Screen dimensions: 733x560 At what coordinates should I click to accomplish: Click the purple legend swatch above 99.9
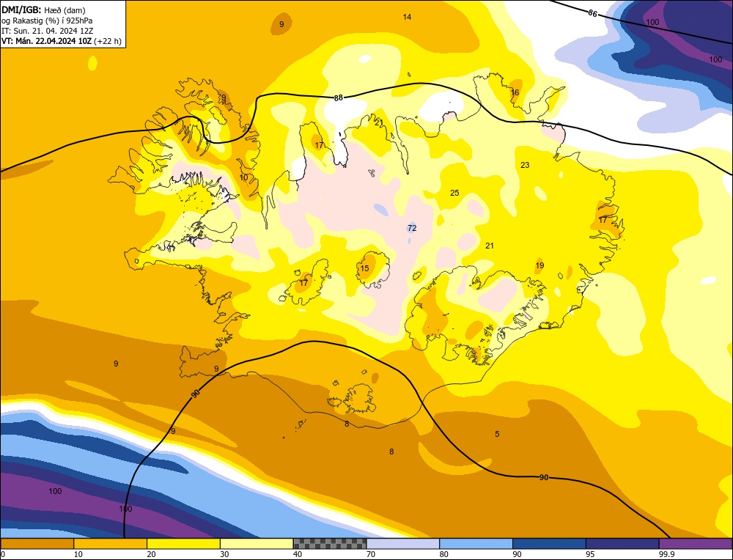click(x=696, y=544)
